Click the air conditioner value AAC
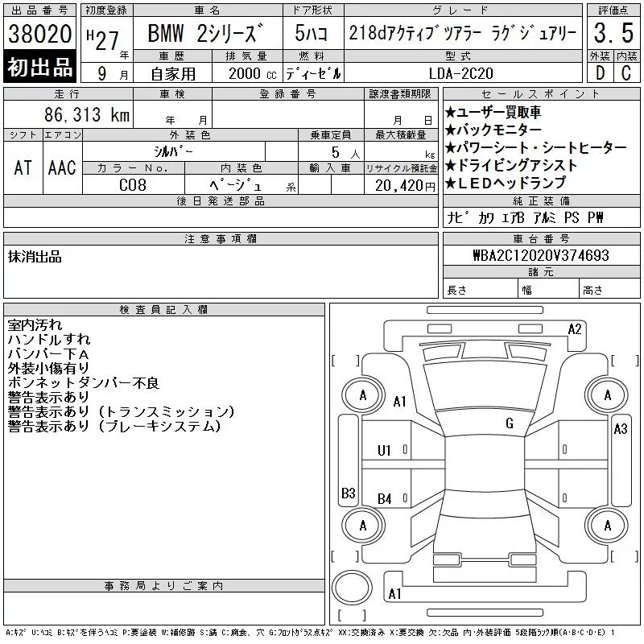Screen dimensions: 644x644 [62, 168]
